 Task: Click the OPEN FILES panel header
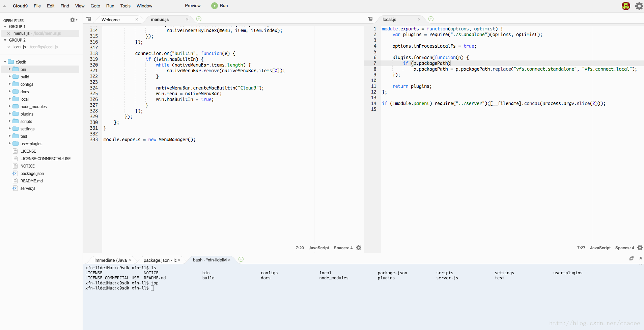[13, 21]
